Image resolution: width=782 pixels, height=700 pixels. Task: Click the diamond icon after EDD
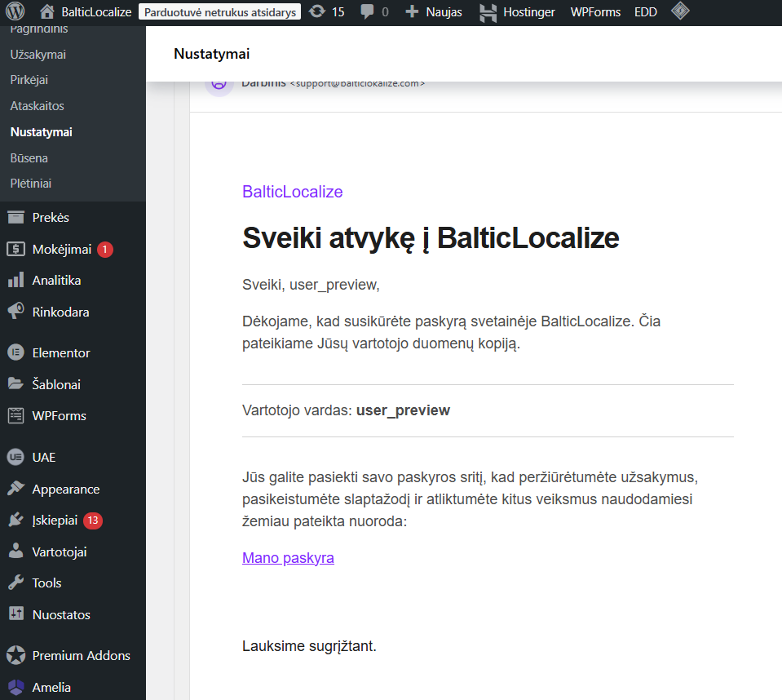pos(679,11)
